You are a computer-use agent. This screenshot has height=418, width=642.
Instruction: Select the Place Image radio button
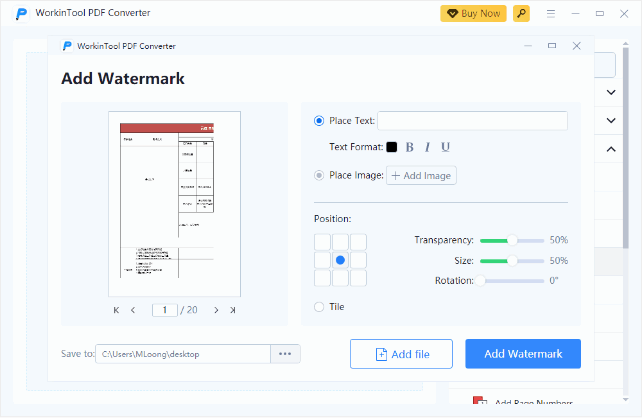pos(319,175)
